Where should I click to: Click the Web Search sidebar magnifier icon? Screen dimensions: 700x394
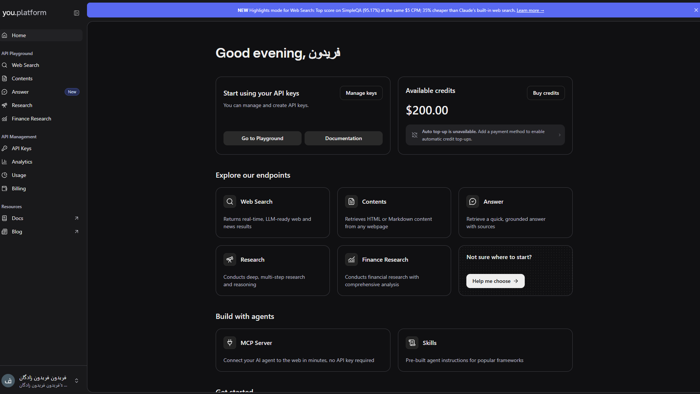(4, 65)
